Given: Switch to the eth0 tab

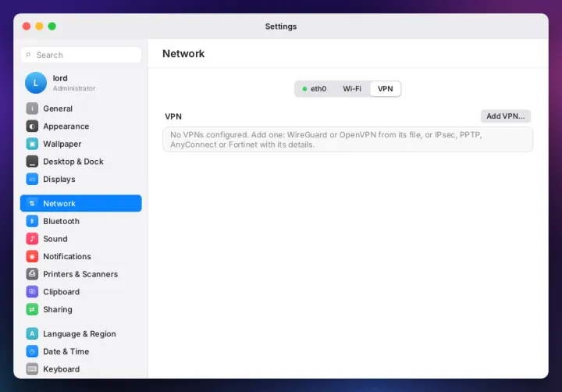Looking at the screenshot, I should point(315,88).
